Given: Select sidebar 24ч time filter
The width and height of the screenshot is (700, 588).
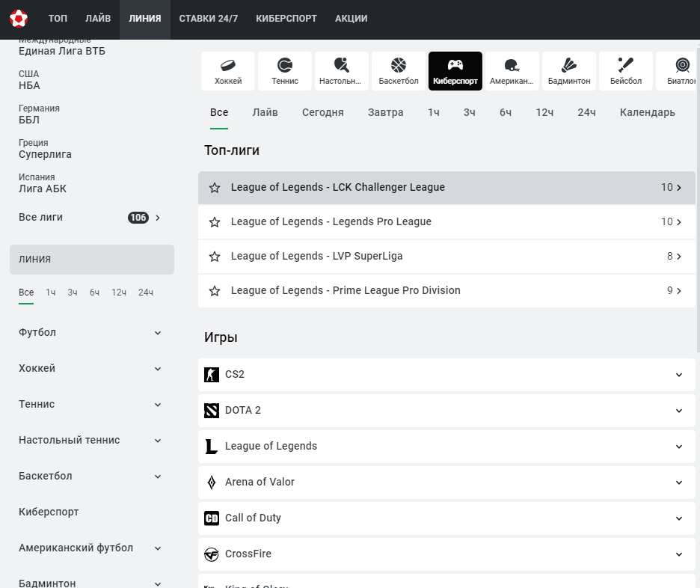Looking at the screenshot, I should click(146, 293).
